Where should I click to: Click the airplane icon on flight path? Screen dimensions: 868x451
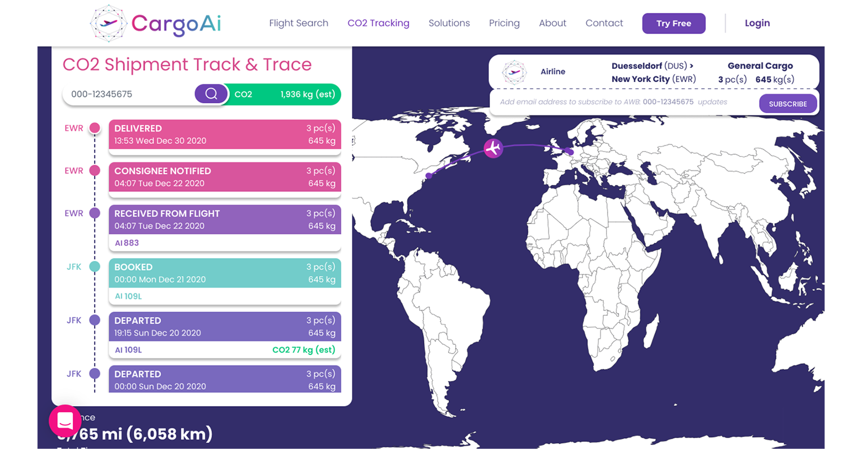tap(493, 148)
